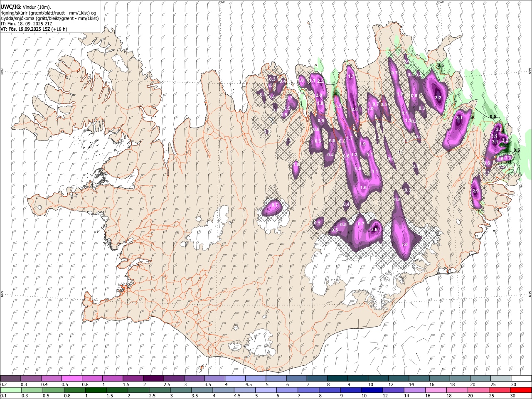532x399 pixels.
Task: Select lower legend swatch between 3 and 3.5
Action: pos(181,390)
